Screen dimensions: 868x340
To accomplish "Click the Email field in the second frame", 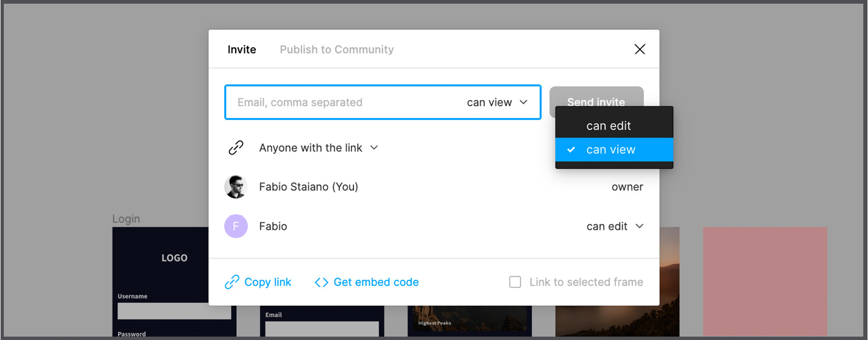I will [322, 329].
